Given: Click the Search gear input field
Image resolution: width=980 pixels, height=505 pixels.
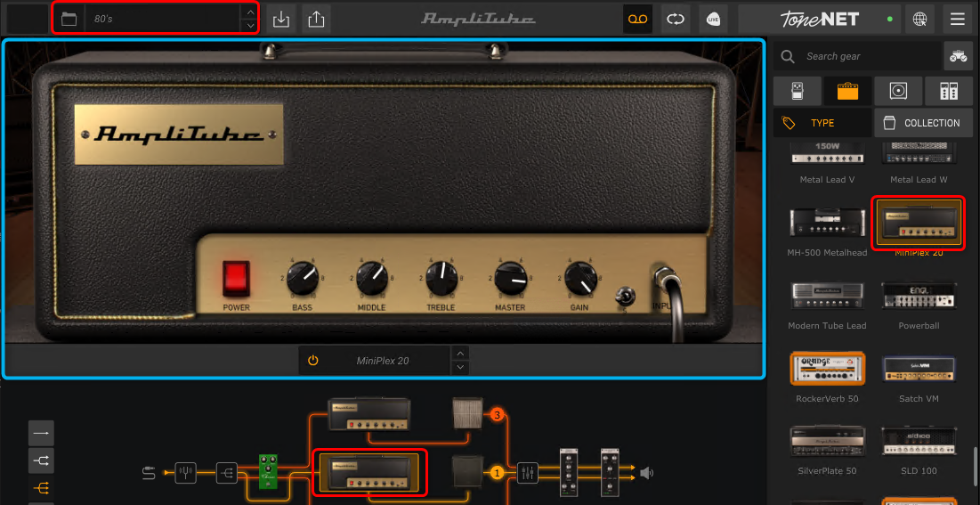Looking at the screenshot, I should 868,56.
